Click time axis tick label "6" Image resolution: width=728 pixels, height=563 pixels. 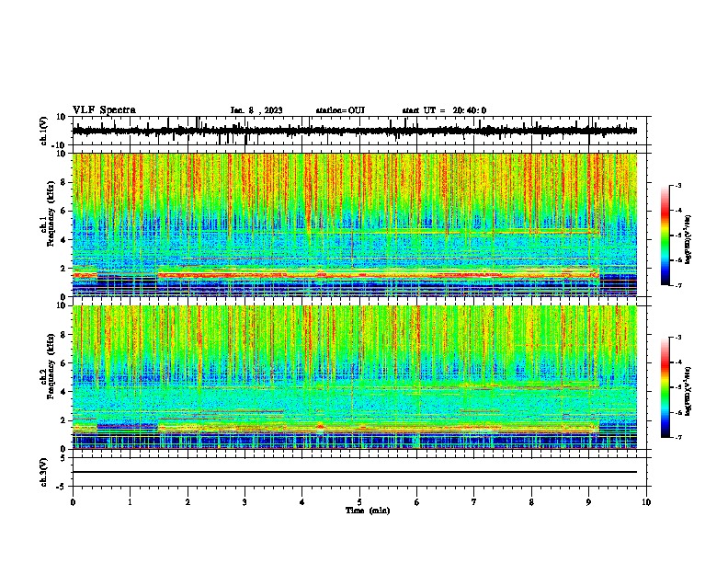pyautogui.click(x=417, y=502)
